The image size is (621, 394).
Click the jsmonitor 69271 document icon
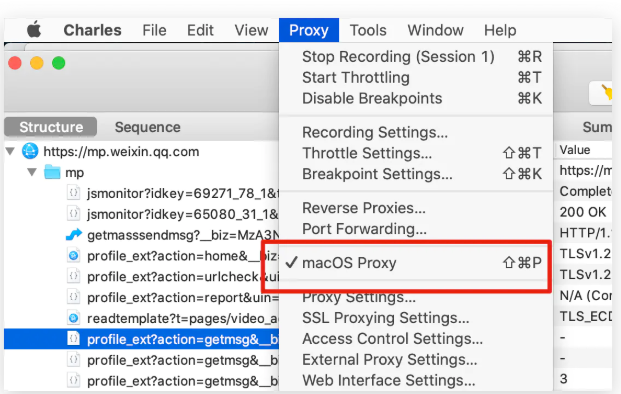point(73,193)
